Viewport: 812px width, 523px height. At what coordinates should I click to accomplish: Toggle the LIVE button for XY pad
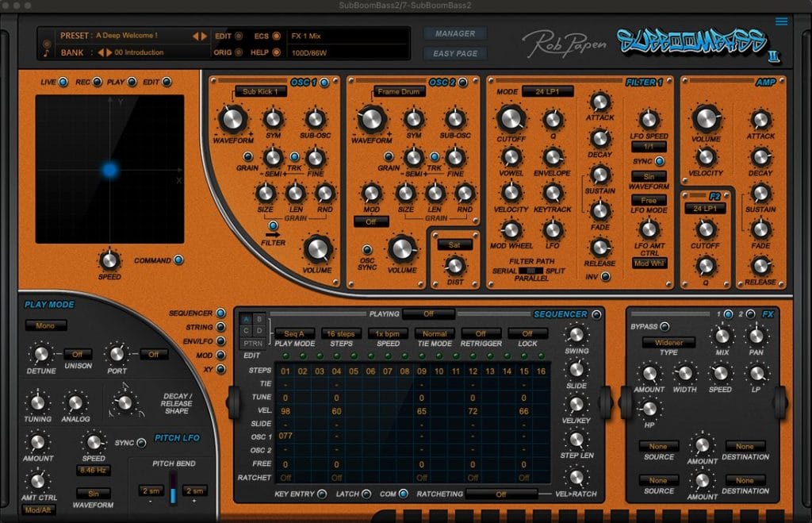[x=63, y=82]
